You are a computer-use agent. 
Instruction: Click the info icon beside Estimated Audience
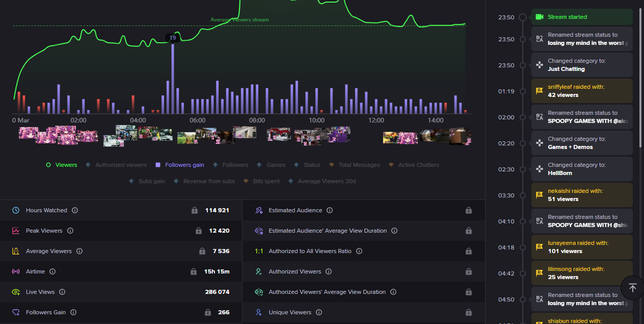tap(330, 210)
